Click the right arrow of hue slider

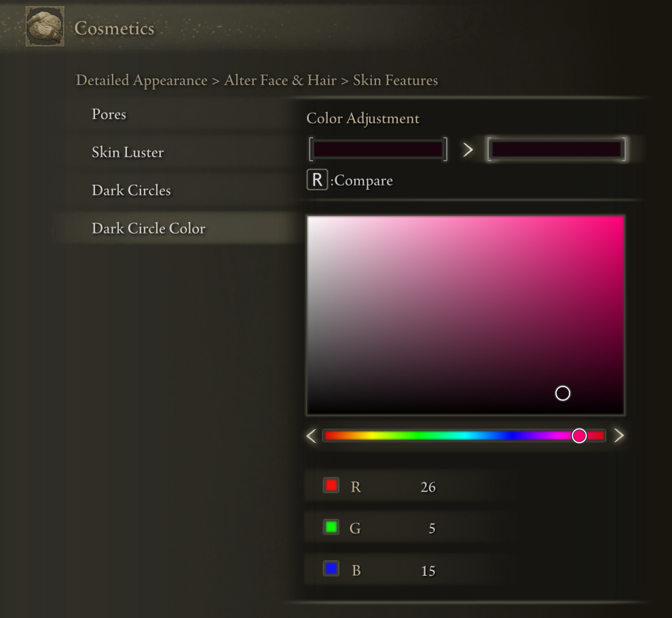619,436
